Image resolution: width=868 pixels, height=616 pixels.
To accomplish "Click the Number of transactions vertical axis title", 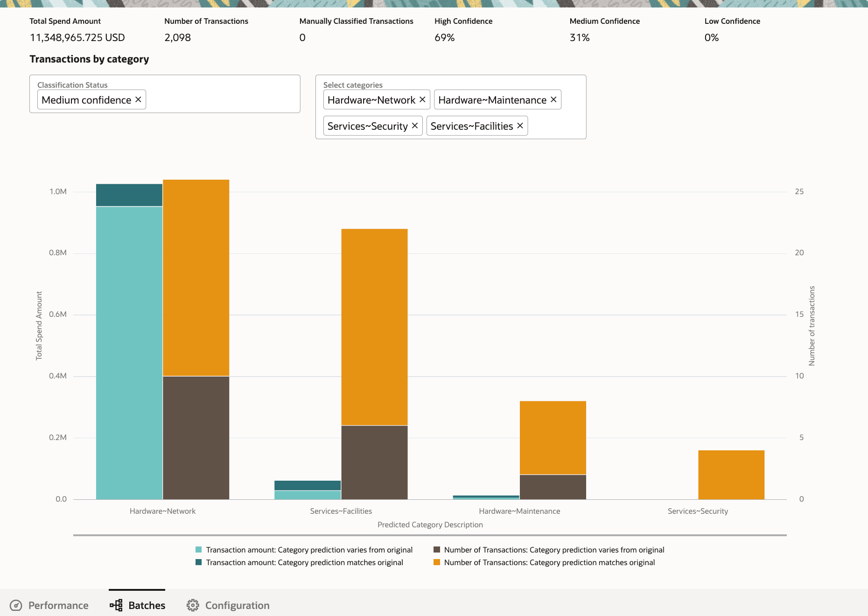I will click(x=812, y=326).
